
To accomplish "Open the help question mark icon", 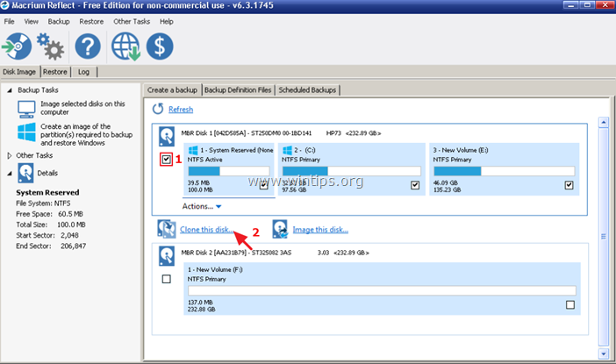I will pyautogui.click(x=88, y=46).
